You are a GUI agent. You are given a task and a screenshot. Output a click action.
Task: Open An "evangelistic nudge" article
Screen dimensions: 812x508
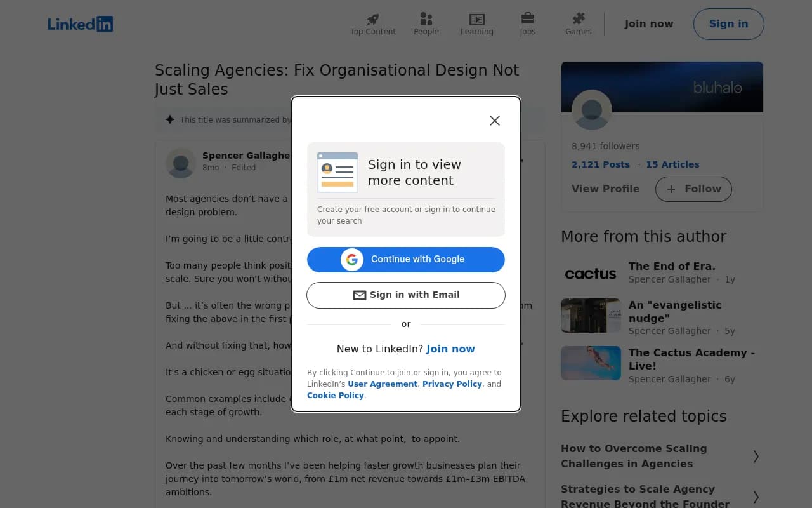(x=675, y=312)
